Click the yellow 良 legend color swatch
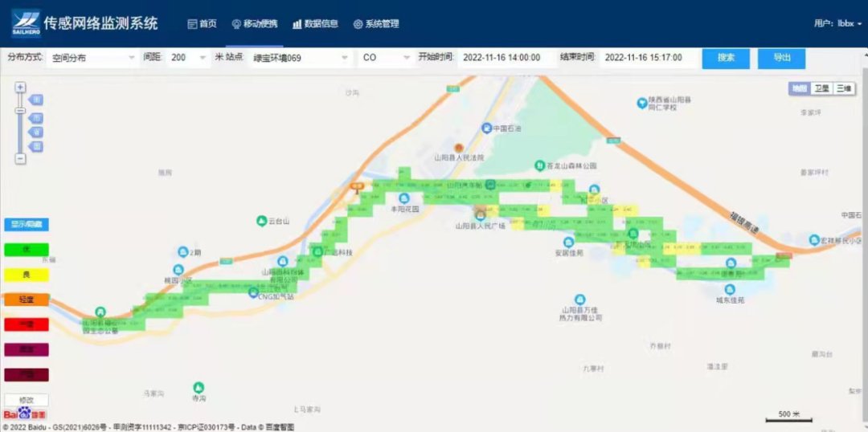Screen dimensions: 868x432 [26, 275]
